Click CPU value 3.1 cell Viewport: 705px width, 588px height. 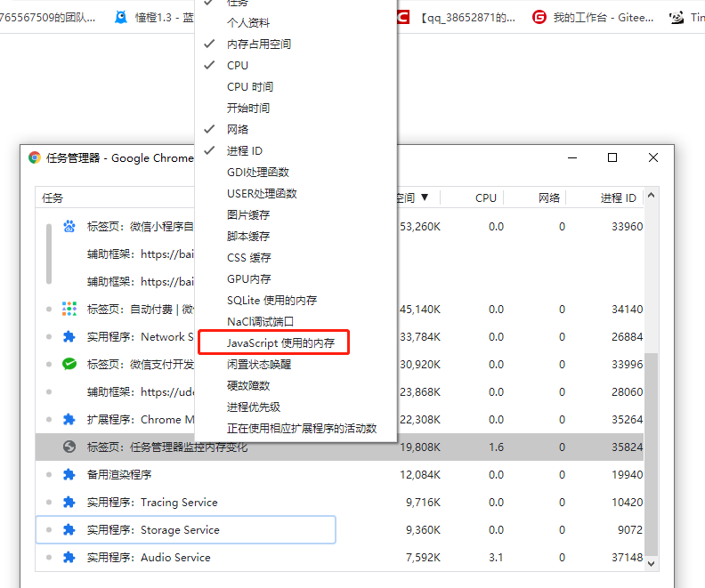[496, 558]
